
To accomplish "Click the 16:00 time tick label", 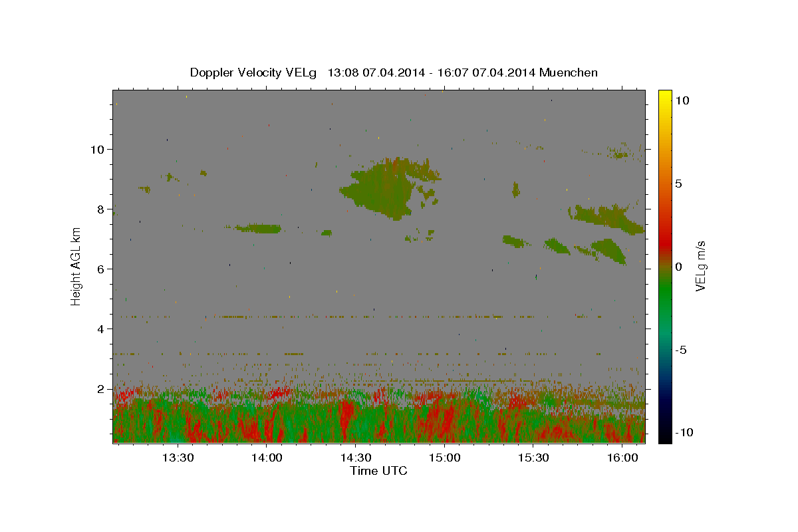I will coord(622,458).
